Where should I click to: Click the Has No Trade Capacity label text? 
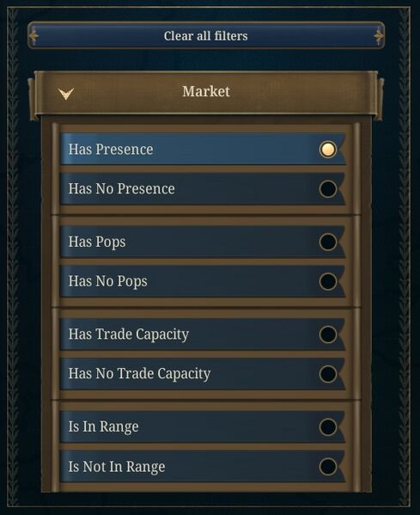click(x=139, y=374)
